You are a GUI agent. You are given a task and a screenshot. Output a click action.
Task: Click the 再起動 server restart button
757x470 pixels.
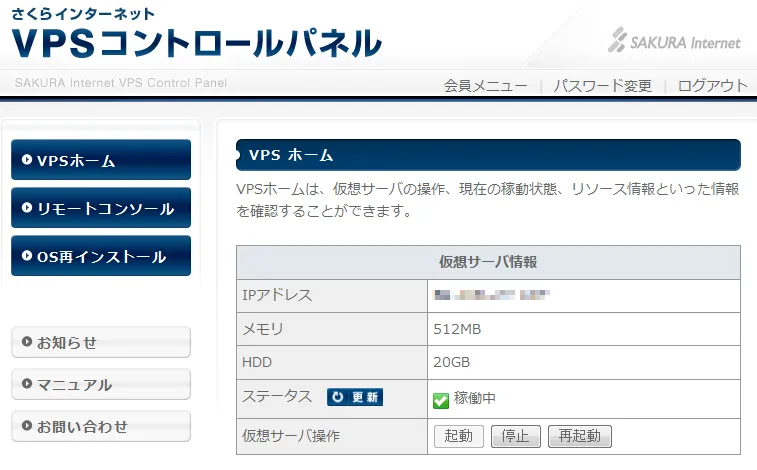tap(580, 436)
